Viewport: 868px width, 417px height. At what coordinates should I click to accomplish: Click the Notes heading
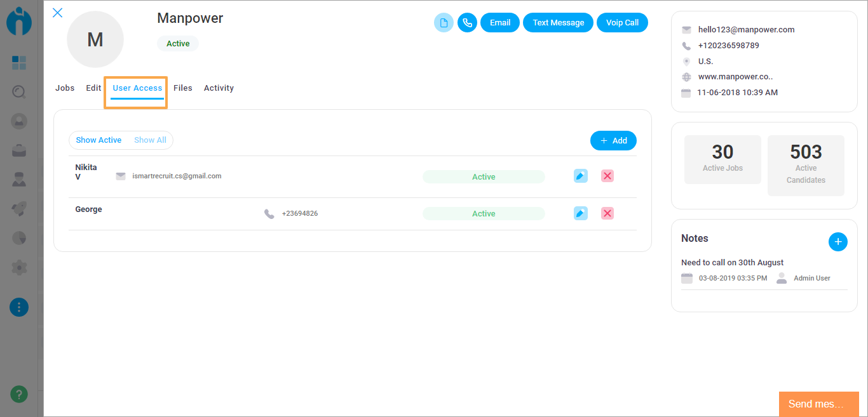pos(695,239)
